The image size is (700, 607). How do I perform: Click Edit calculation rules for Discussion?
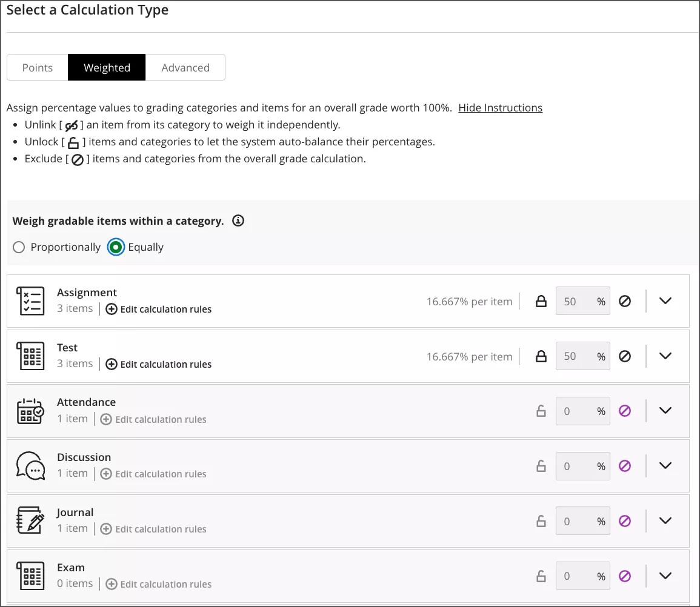[159, 474]
